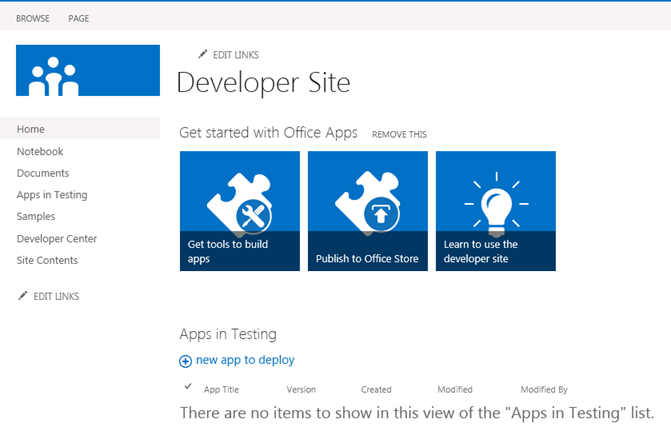The image size is (671, 443).
Task: Click EDIT LINKS below the sidebar navigation
Action: (x=56, y=296)
